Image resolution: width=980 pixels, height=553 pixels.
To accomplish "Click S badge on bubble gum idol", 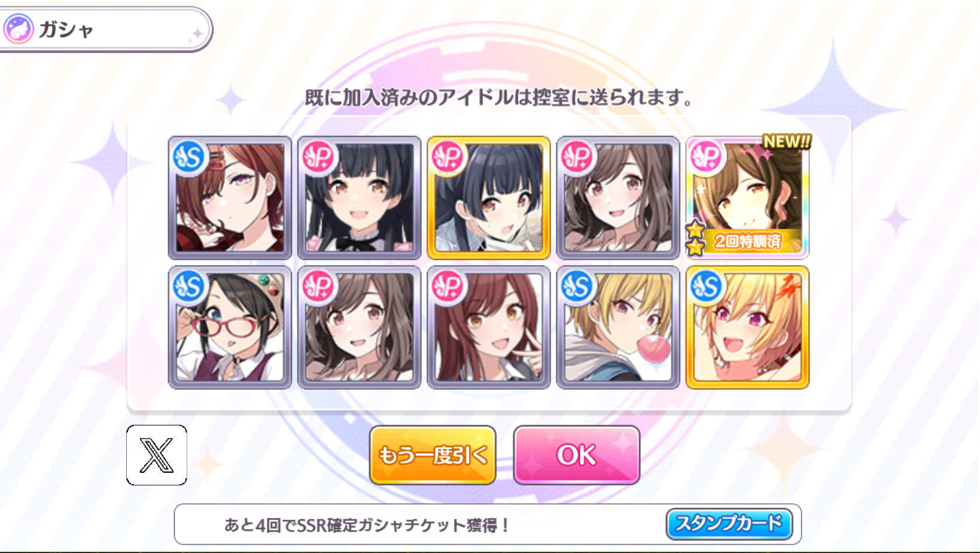I will [x=577, y=287].
